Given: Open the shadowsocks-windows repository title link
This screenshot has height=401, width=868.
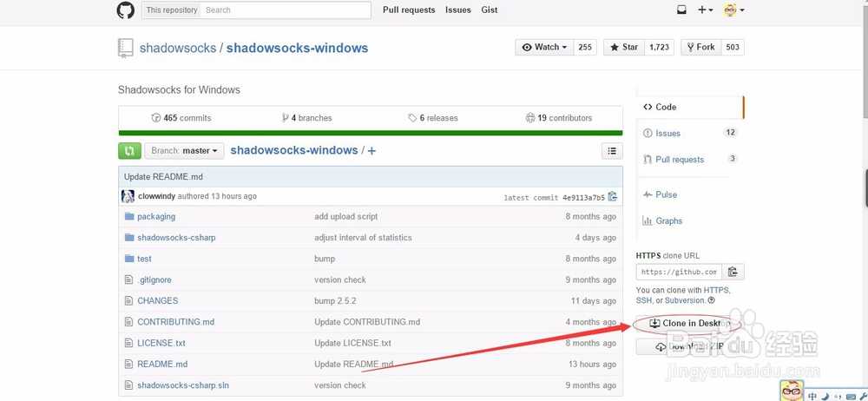Looking at the screenshot, I should pos(297,49).
